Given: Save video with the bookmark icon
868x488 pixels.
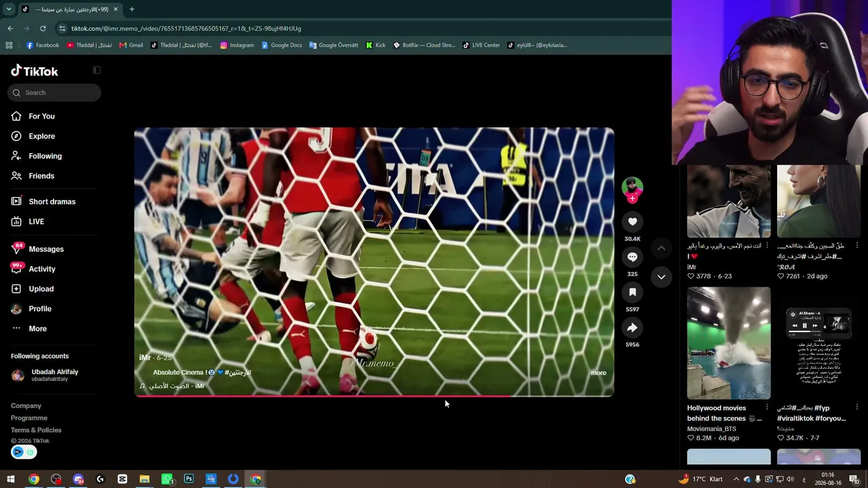Looking at the screenshot, I should 632,292.
